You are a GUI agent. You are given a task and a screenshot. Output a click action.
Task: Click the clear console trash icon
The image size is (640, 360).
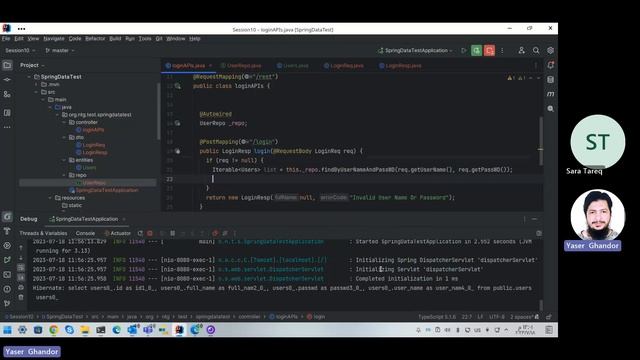pyautogui.click(x=21, y=297)
